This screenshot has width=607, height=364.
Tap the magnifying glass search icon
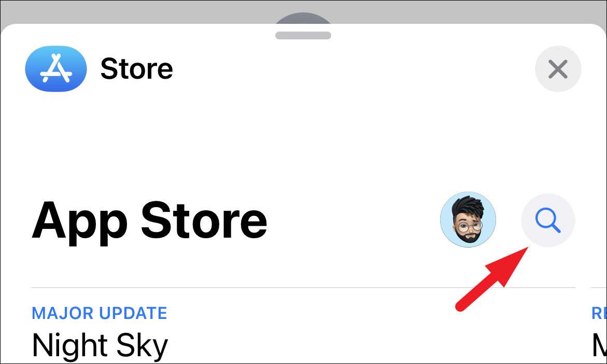point(548,220)
